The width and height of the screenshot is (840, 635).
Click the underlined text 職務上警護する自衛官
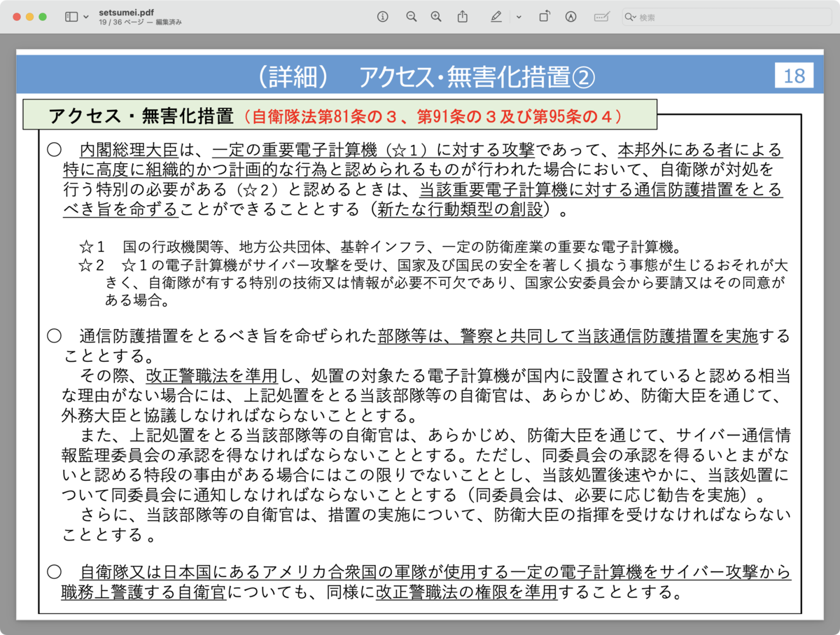143,592
